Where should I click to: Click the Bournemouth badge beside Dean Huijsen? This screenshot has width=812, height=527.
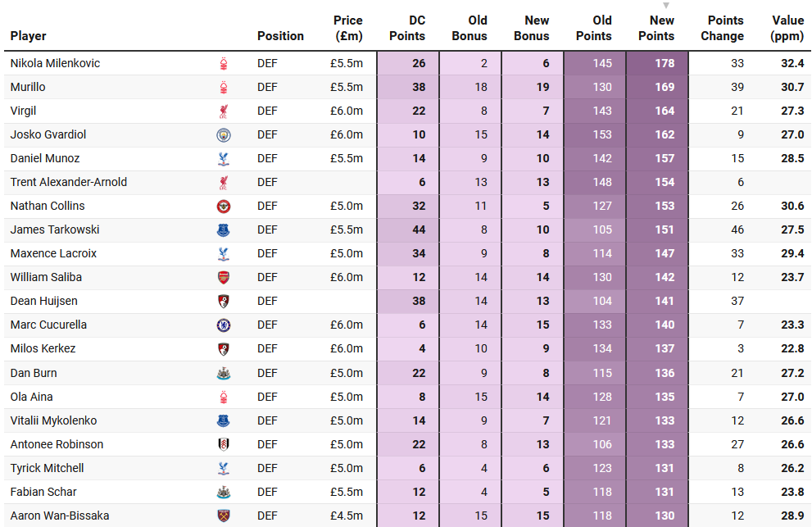click(223, 301)
